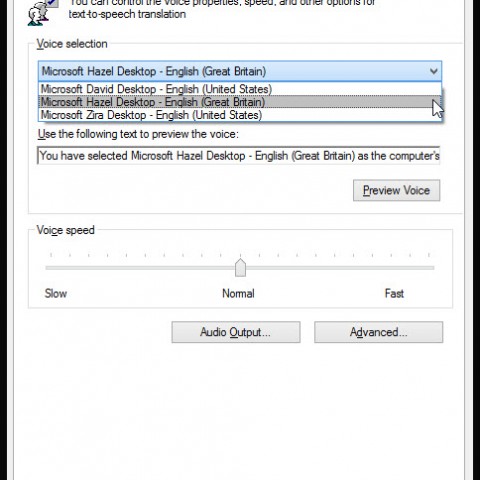Click the Slow speed label
The width and height of the screenshot is (480, 480).
point(56,293)
